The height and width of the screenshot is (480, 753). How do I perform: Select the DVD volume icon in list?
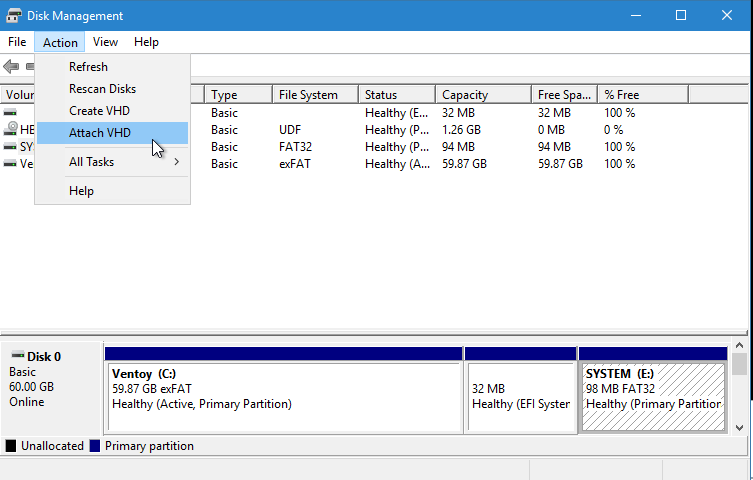point(11,130)
